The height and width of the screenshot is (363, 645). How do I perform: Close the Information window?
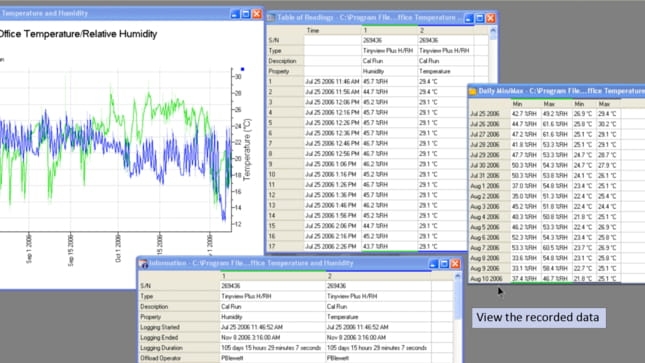[x=455, y=264]
